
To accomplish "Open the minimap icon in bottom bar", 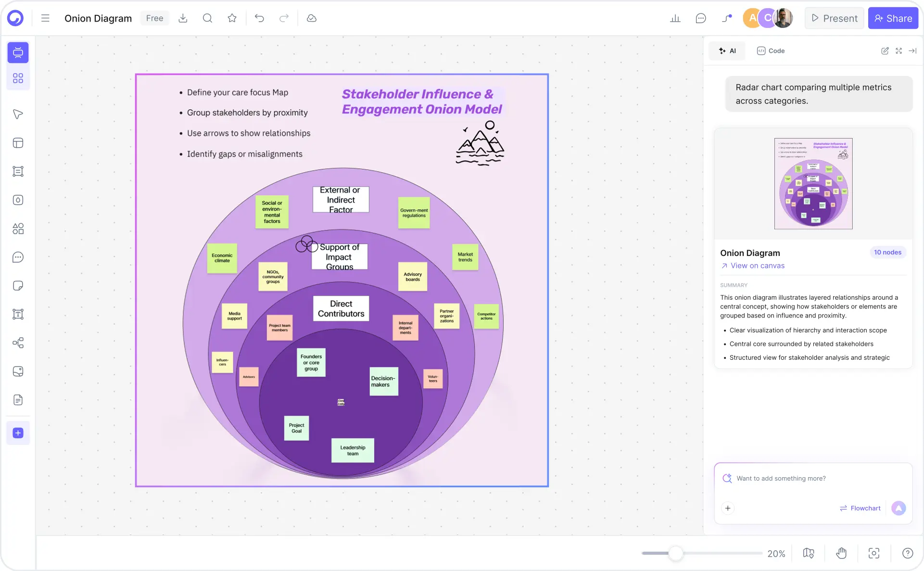I will coord(809,553).
